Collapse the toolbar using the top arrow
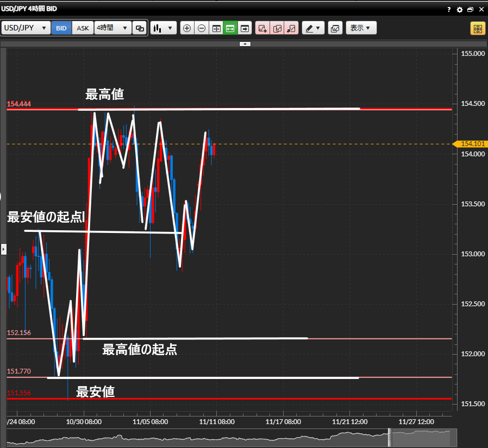The width and height of the screenshot is (488, 448). [245, 43]
